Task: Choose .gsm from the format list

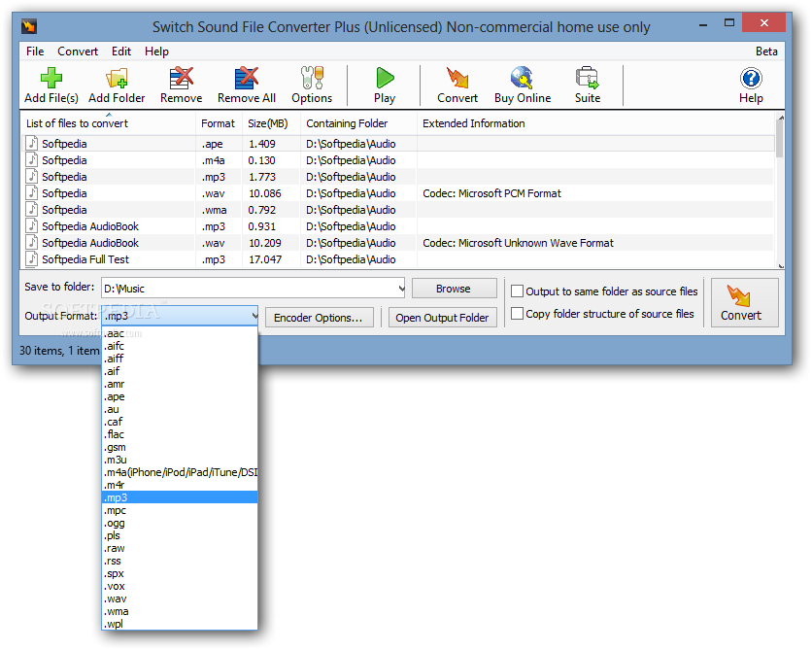Action: point(179,447)
